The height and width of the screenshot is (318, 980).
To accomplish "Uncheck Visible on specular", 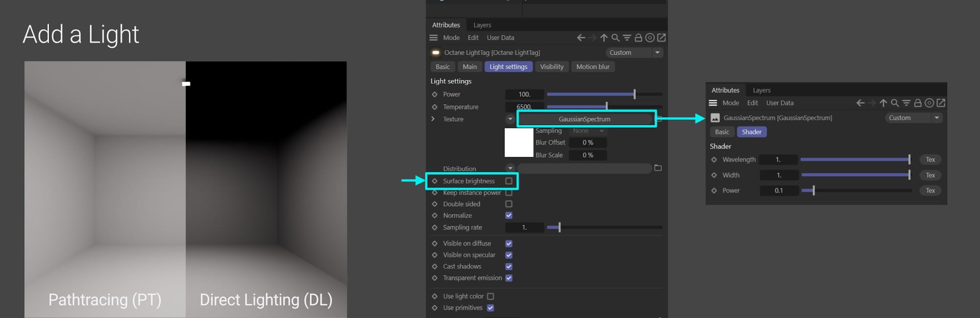I will [x=509, y=255].
